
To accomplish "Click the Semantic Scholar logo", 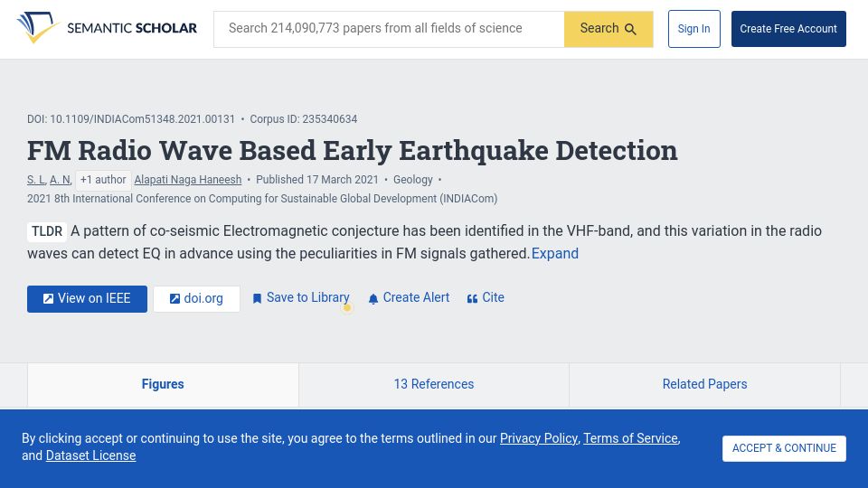I will (x=107, y=28).
